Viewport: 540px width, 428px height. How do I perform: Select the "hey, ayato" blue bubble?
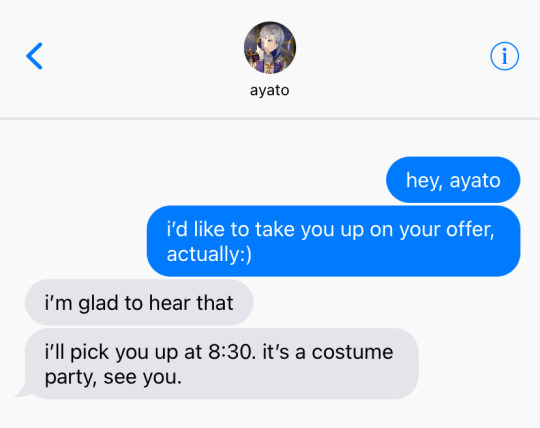pos(453,180)
